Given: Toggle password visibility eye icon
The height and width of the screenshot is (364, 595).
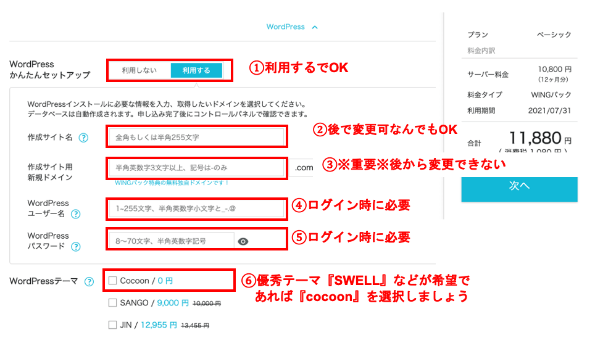Looking at the screenshot, I should (243, 241).
